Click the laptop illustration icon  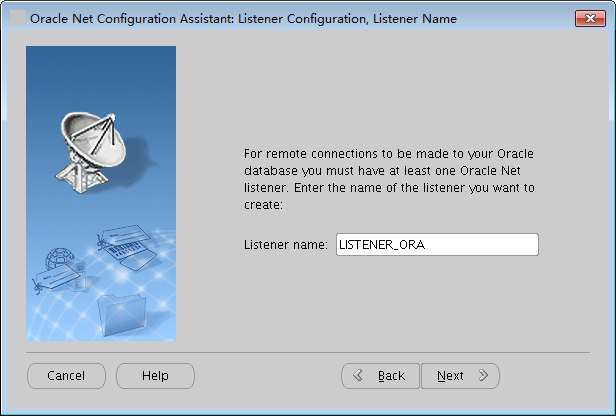point(127,248)
